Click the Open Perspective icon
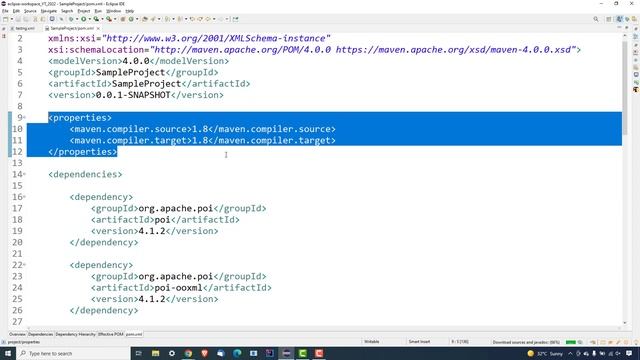 pyautogui.click(x=609, y=19)
